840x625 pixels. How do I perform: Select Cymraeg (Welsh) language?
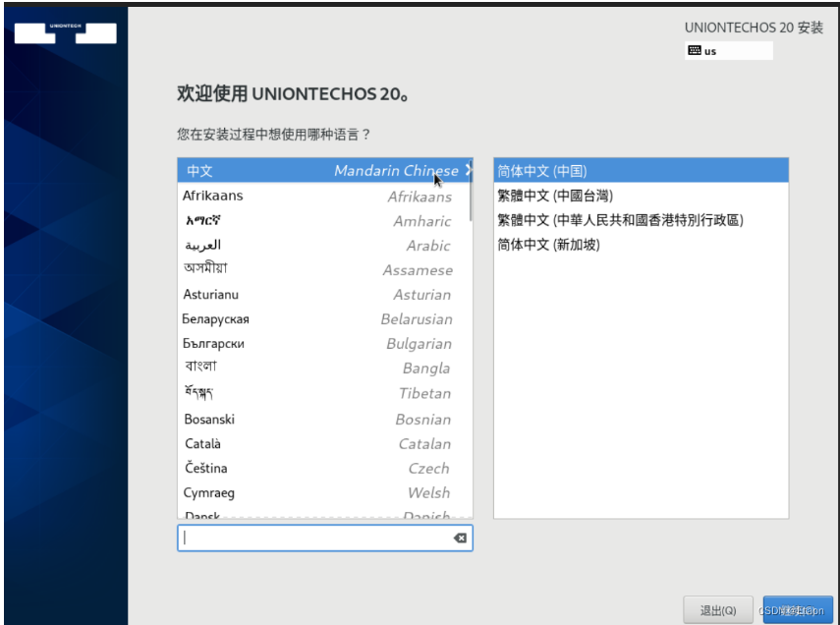324,492
